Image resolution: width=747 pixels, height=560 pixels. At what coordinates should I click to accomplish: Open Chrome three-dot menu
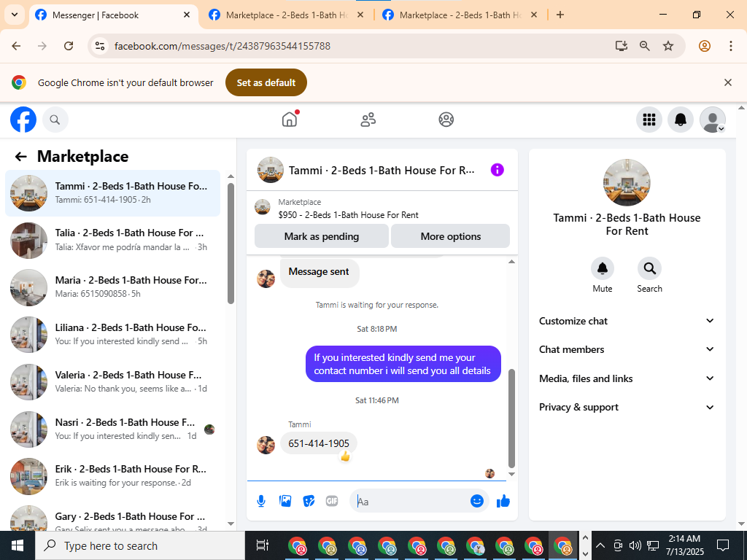coord(731,46)
